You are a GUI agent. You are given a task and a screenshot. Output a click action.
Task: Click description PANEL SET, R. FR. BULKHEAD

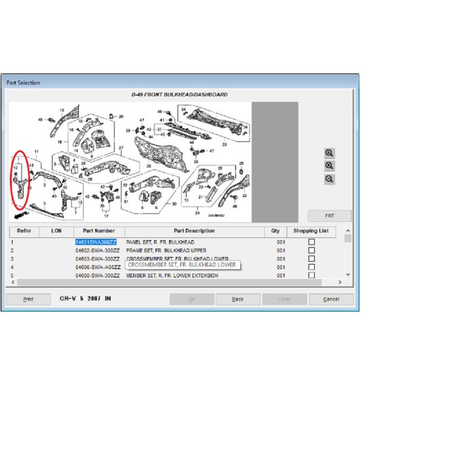(x=160, y=242)
